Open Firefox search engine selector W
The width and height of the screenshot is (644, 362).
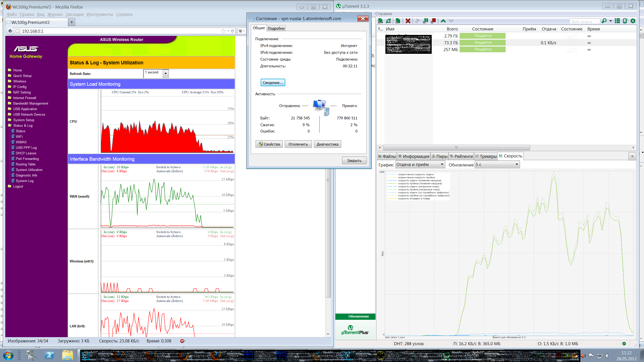242,31
